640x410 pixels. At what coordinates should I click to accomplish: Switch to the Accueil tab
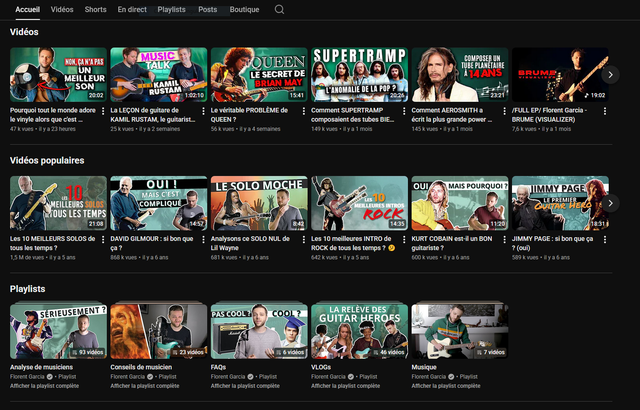tap(27, 9)
